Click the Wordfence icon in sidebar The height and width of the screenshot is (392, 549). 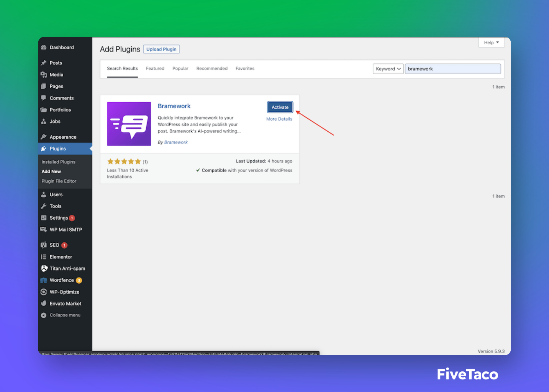(44, 280)
